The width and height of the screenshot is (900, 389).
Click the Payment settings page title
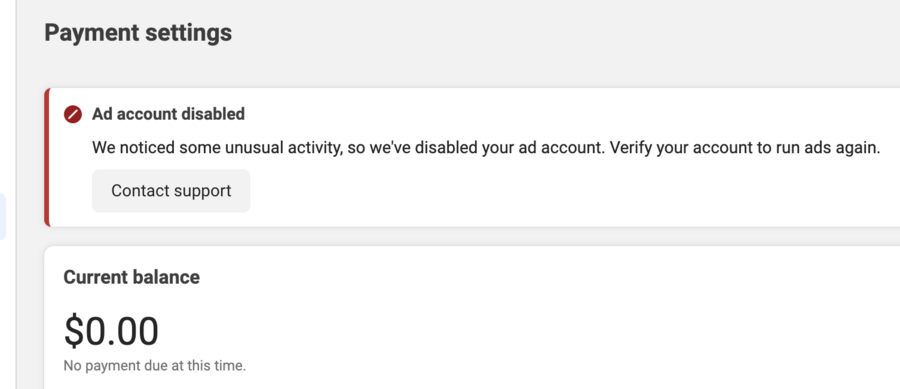coord(138,33)
